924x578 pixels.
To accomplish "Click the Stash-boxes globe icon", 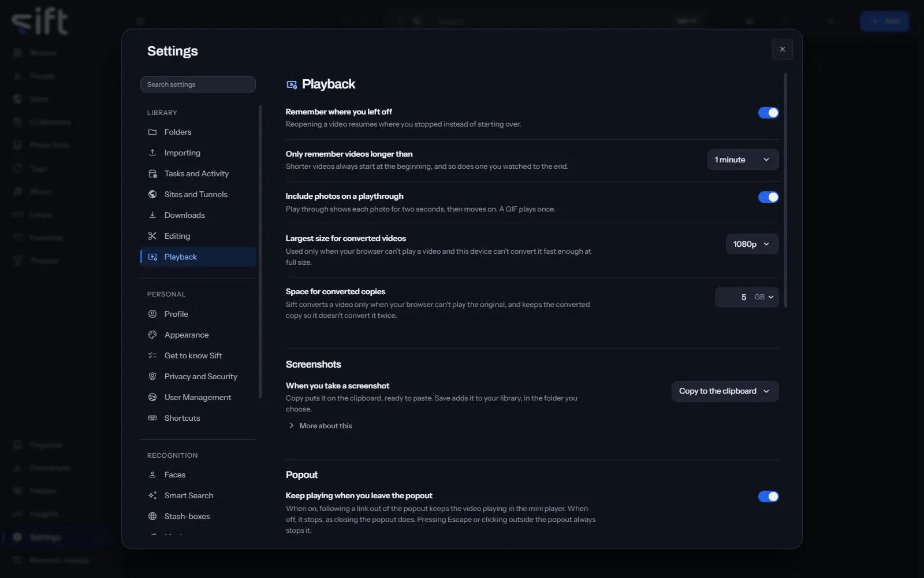I will point(152,516).
